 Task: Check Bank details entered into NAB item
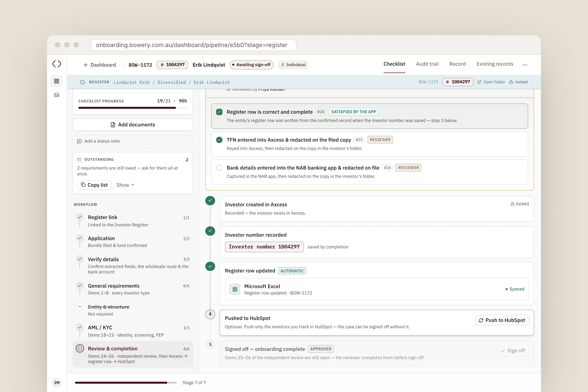(219, 168)
